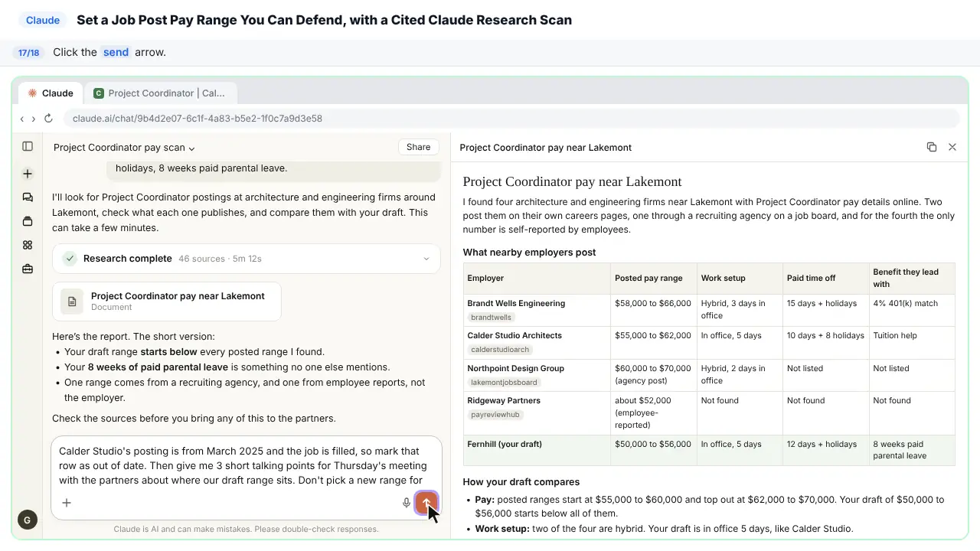Click the calderstudioarch source chip
This screenshot has width=980, height=551.
[500, 350]
